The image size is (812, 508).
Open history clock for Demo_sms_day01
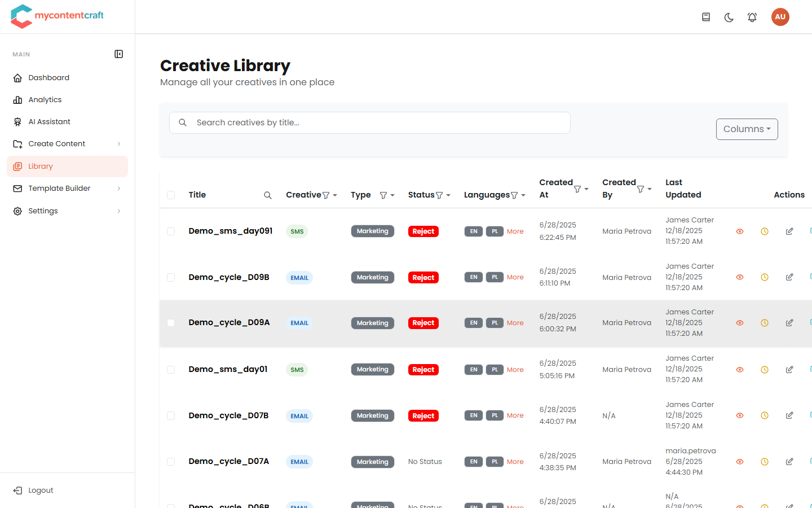765,370
